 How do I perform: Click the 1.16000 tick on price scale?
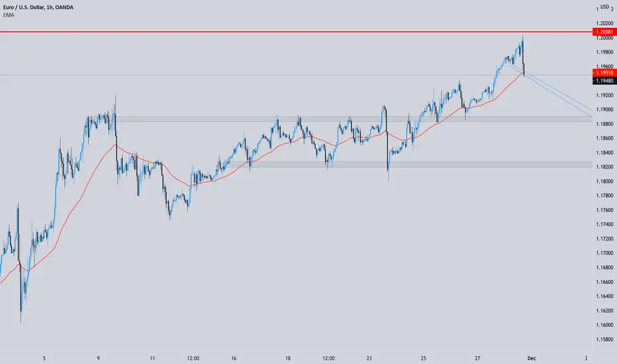click(604, 325)
